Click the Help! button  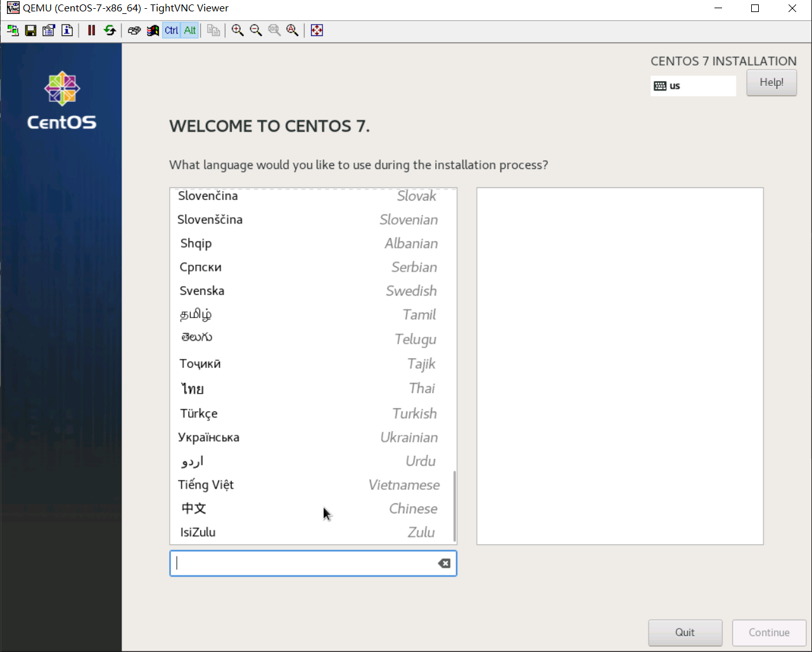tap(771, 83)
